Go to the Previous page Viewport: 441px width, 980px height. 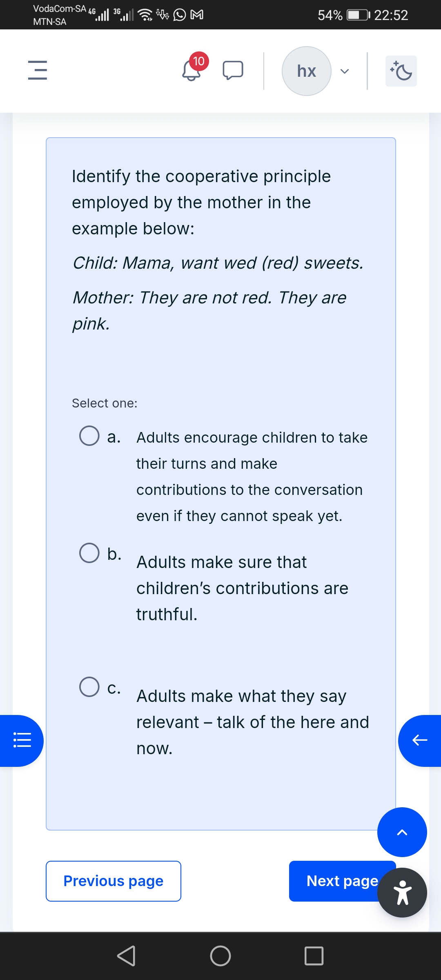(114, 881)
